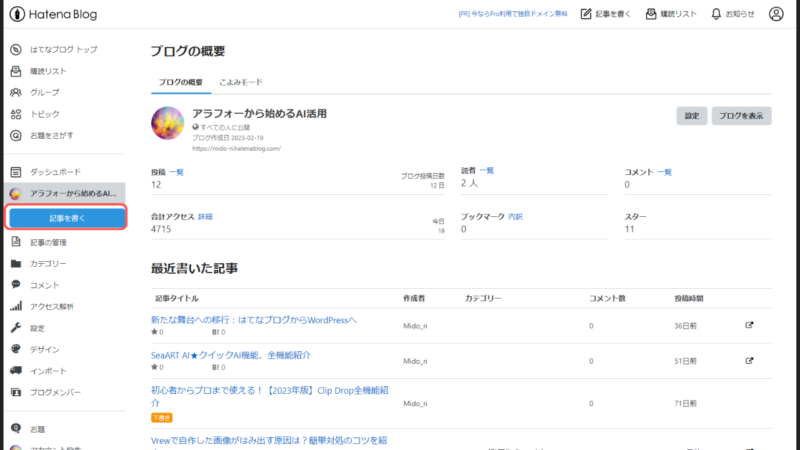
Task: Click the コメント speech bubble icon
Action: point(16,284)
